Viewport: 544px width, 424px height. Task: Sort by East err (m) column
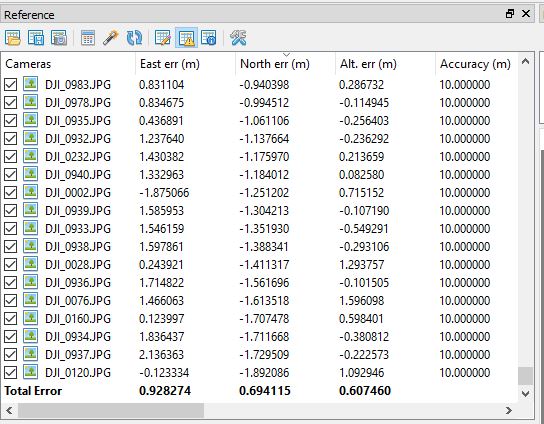click(x=185, y=64)
